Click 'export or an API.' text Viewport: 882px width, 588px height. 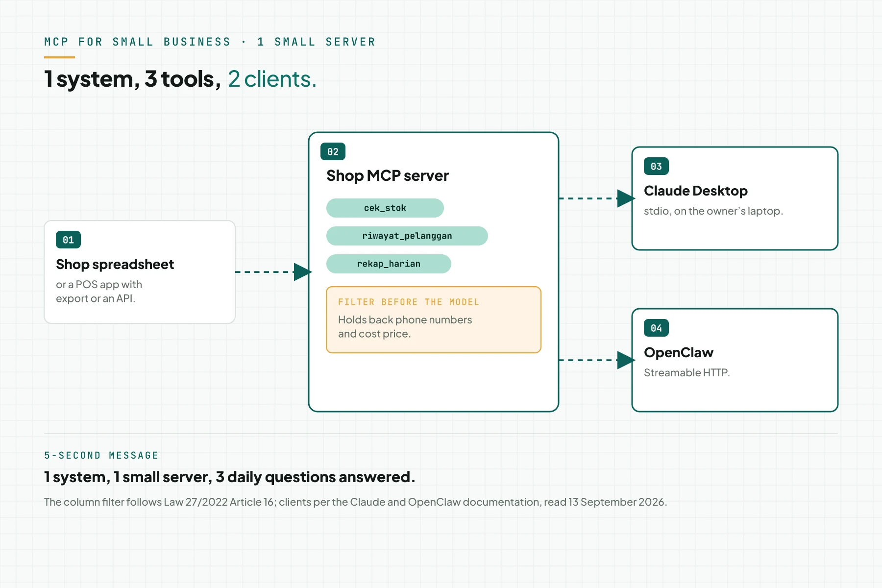(x=96, y=298)
